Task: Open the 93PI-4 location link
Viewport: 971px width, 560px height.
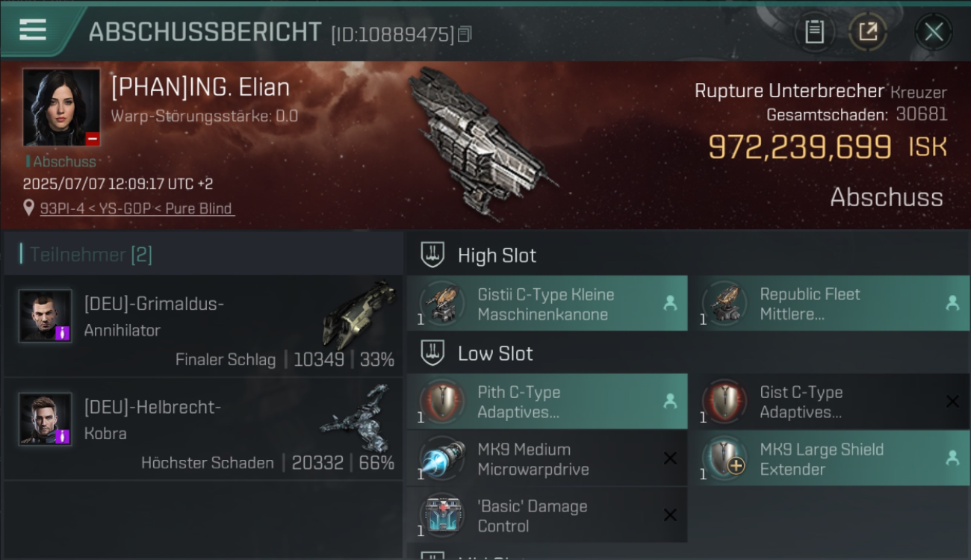Action: tap(137, 208)
